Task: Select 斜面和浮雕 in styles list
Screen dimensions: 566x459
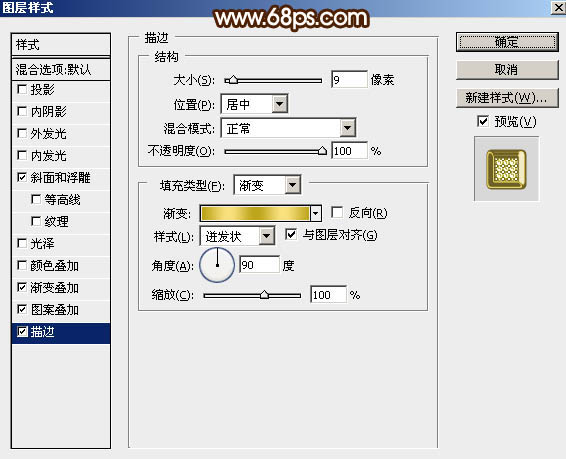Action: [61, 178]
